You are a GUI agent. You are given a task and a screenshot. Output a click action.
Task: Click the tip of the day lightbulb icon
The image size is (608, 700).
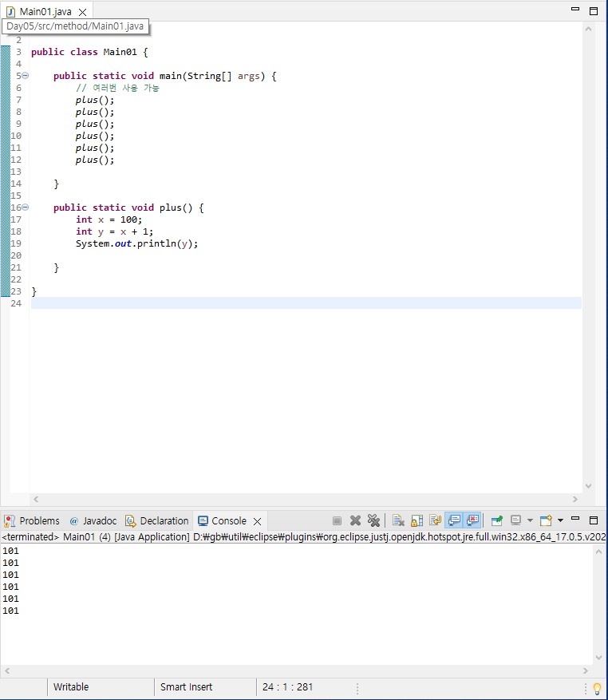click(x=597, y=689)
